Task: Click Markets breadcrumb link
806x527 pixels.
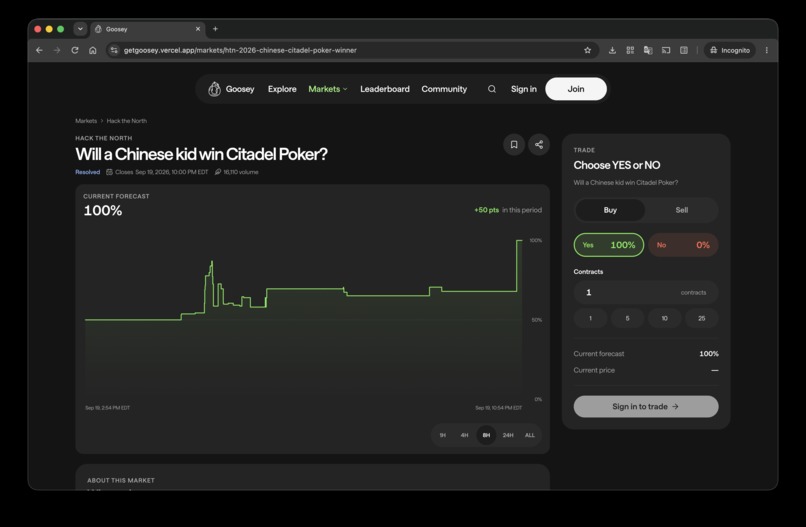Action: (86, 121)
